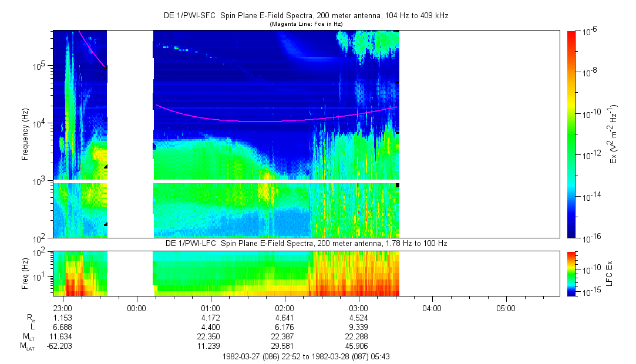Screen dimensions: 636x364
Task: Select the Frequency (Hz) y-axis label
Action: [25, 134]
